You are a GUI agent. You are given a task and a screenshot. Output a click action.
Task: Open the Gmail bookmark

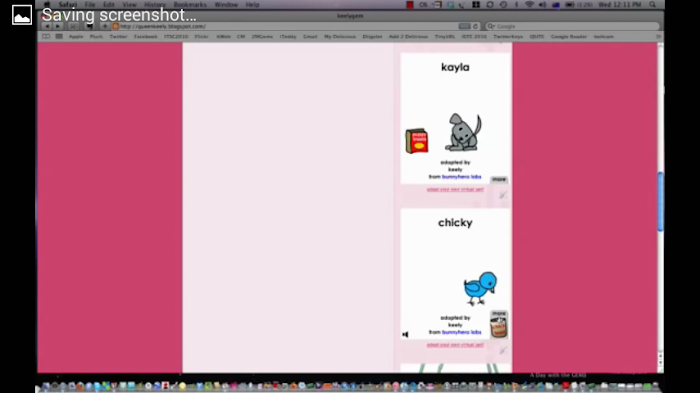pos(310,37)
